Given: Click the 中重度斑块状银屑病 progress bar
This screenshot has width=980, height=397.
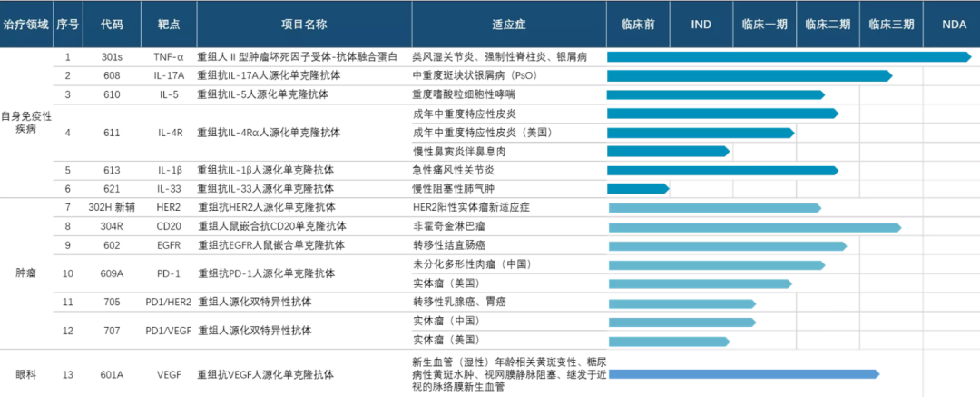Looking at the screenshot, I should click(749, 75).
